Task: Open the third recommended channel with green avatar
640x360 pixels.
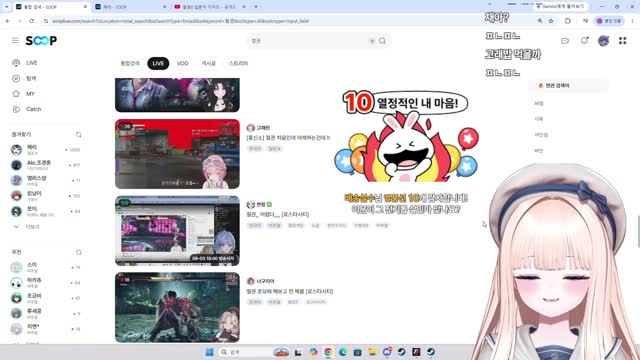Action: (46, 298)
